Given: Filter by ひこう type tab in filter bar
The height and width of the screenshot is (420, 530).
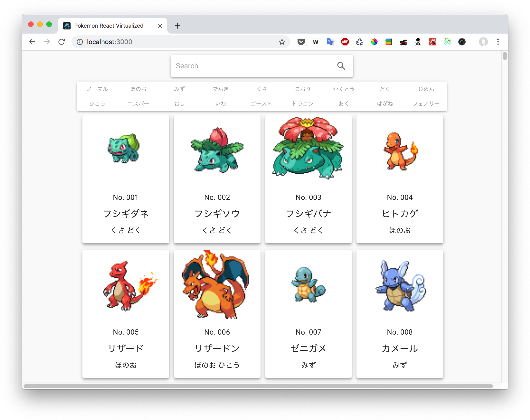Looking at the screenshot, I should coord(97,103).
